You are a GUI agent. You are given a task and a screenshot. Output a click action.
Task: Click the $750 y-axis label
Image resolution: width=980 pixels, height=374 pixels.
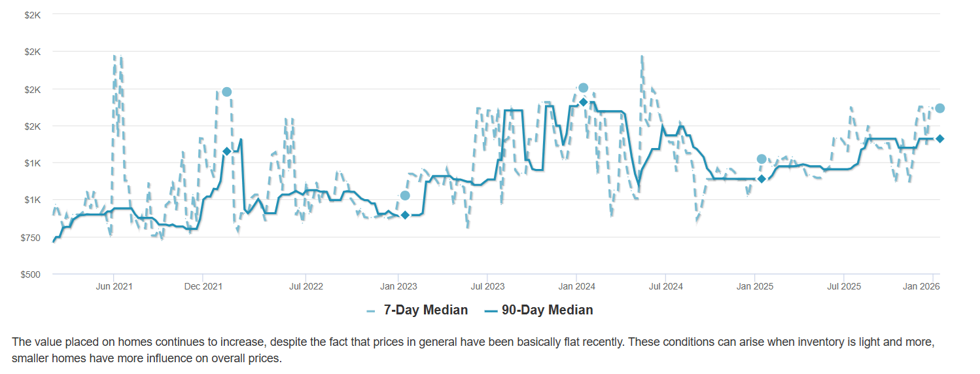(x=31, y=238)
